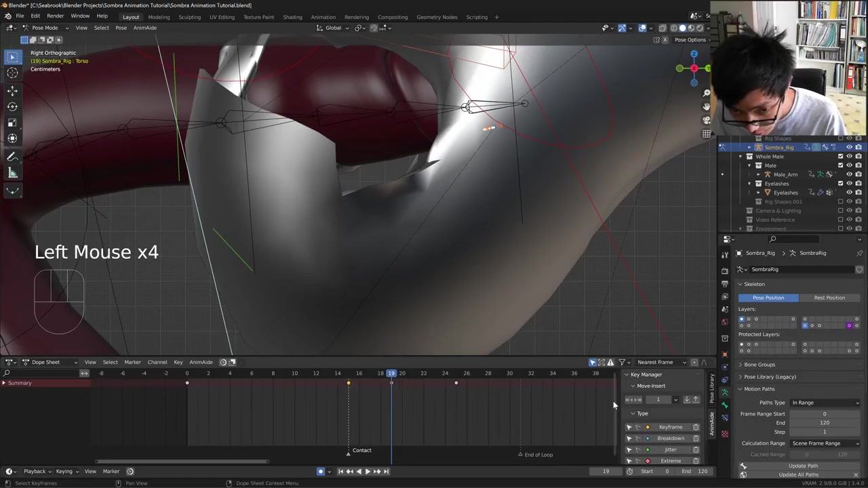Click the Update Path button
The width and height of the screenshot is (868, 488).
(803, 466)
